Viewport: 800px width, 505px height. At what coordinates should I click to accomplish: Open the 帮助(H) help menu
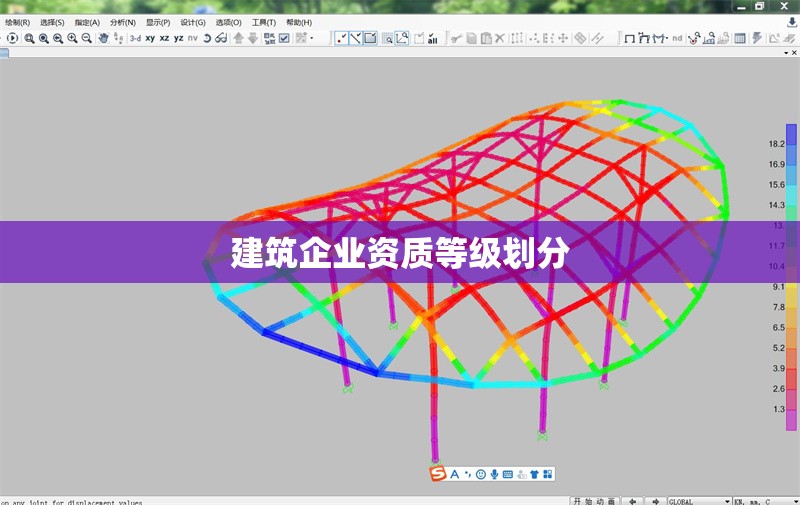[298, 22]
